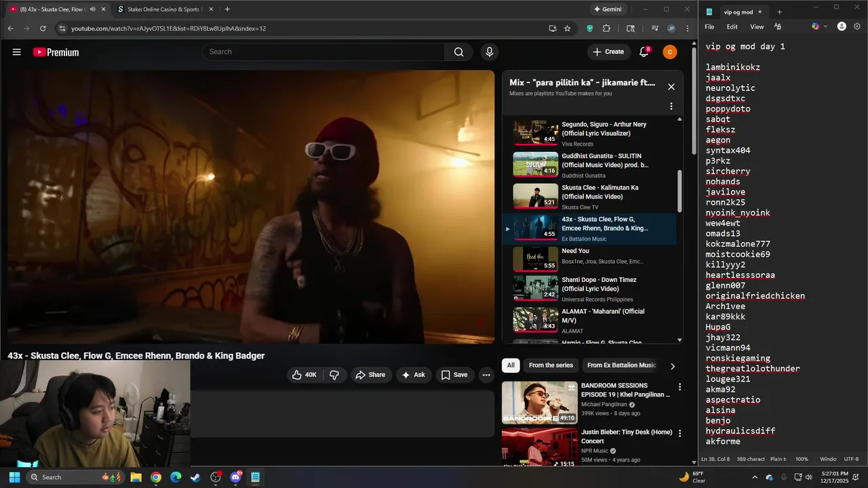868x488 pixels.
Task: Like the 43x video
Action: click(304, 375)
